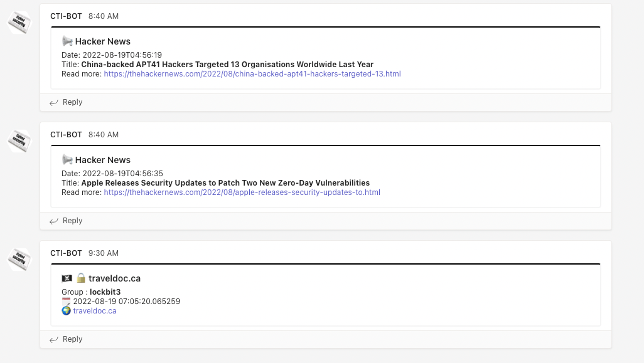The width and height of the screenshot is (644, 363).
Task: Reply to the Apple zero-day message
Action: (x=66, y=221)
